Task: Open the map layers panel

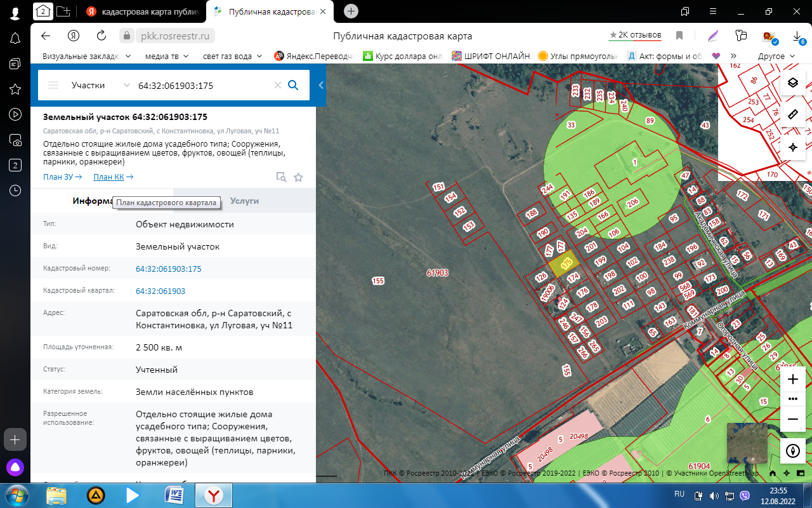Action: tap(792, 83)
